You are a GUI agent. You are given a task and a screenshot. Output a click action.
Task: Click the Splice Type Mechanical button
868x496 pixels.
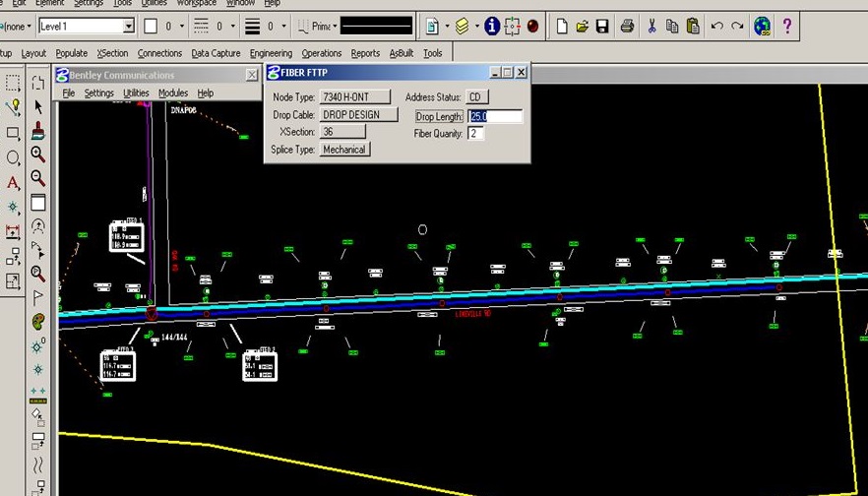coord(344,150)
